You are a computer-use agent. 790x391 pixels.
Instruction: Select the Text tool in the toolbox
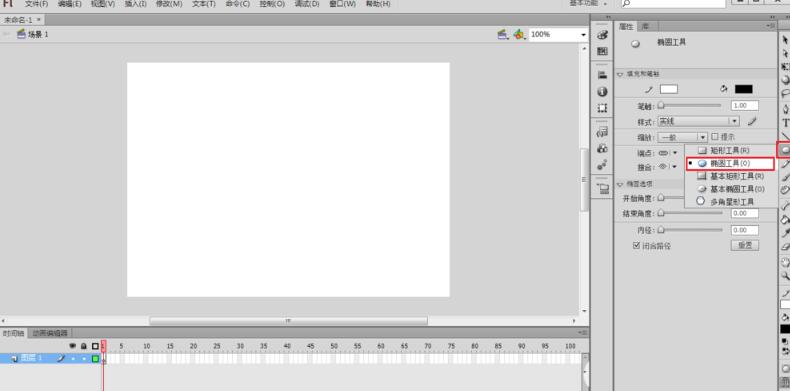(x=785, y=123)
